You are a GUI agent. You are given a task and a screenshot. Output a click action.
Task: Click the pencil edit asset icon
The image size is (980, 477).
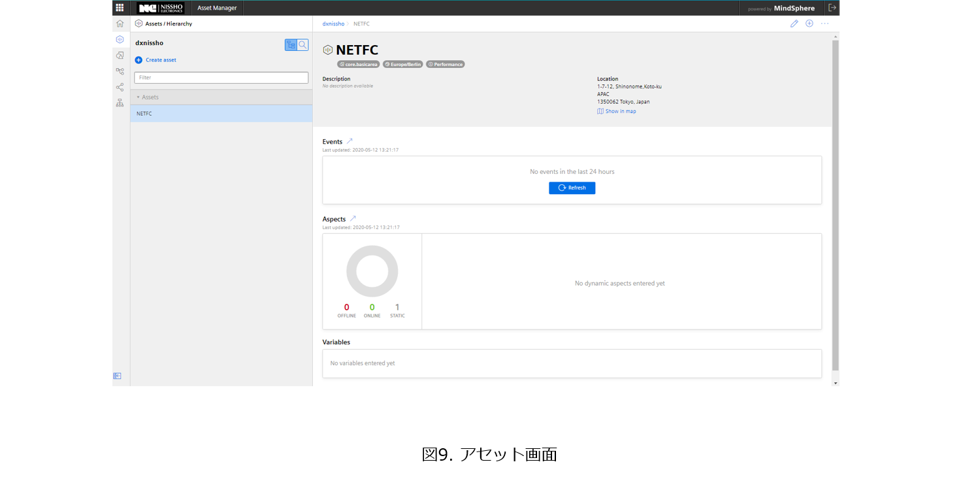click(x=794, y=24)
